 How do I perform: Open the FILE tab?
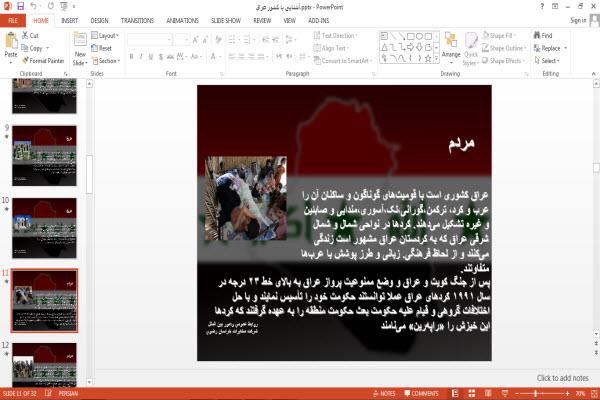click(x=13, y=20)
